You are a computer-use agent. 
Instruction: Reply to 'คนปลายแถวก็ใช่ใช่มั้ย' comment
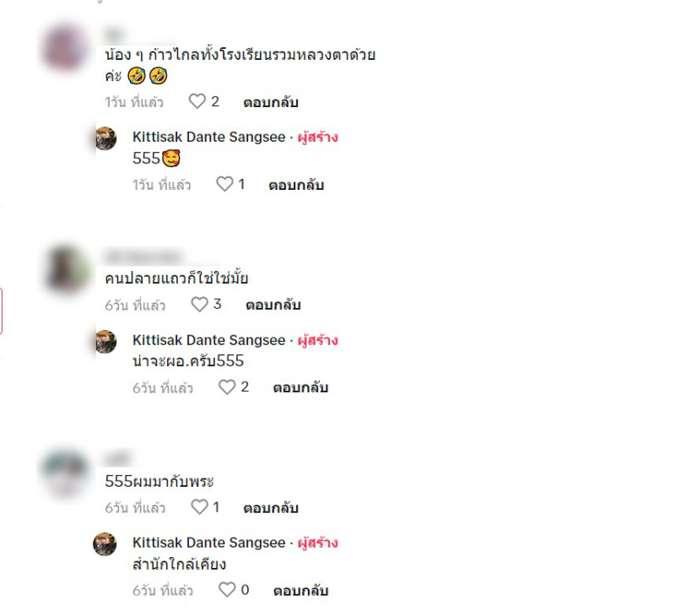point(273,305)
